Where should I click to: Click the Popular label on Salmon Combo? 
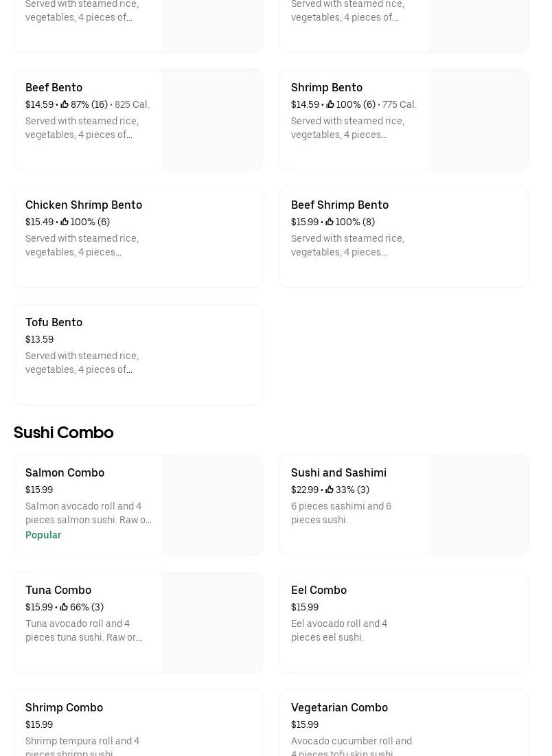pyautogui.click(x=43, y=535)
